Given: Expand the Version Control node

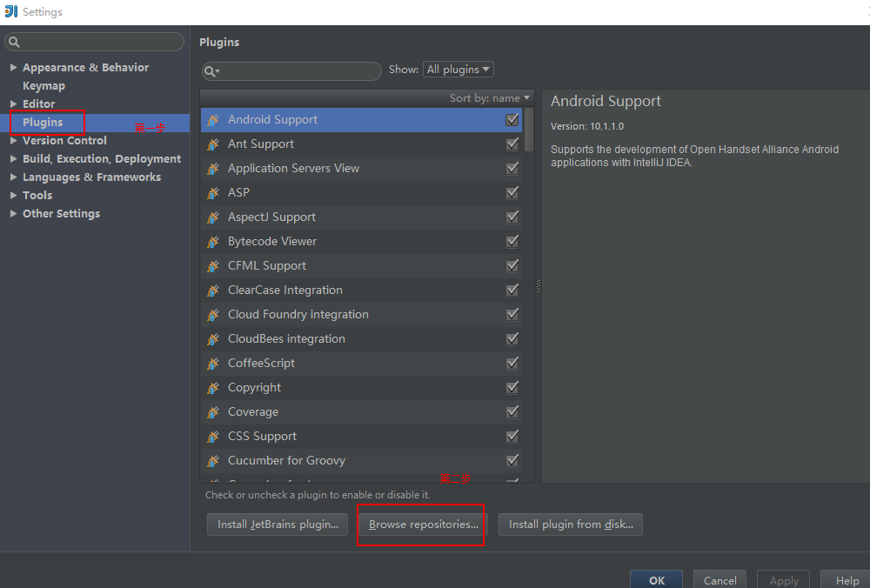Looking at the screenshot, I should tap(13, 140).
